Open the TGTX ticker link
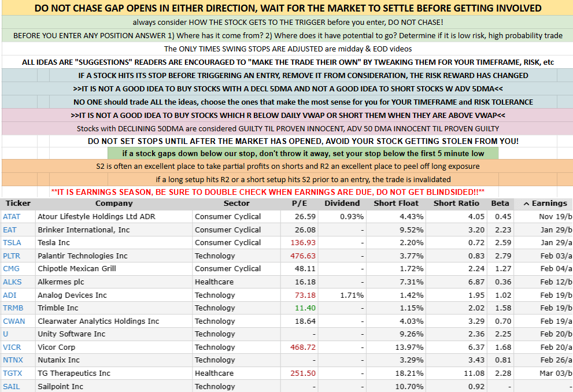573x392 pixels. pos(12,373)
